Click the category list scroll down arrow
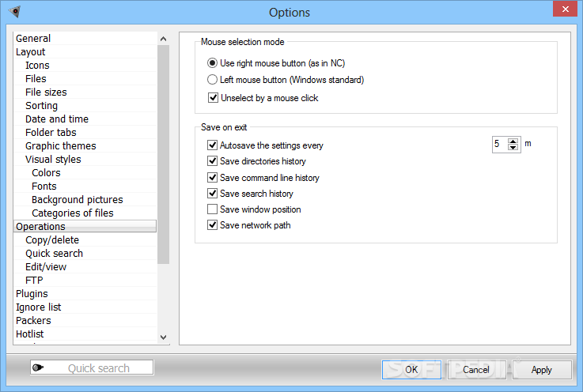The width and height of the screenshot is (583, 392). point(163,337)
